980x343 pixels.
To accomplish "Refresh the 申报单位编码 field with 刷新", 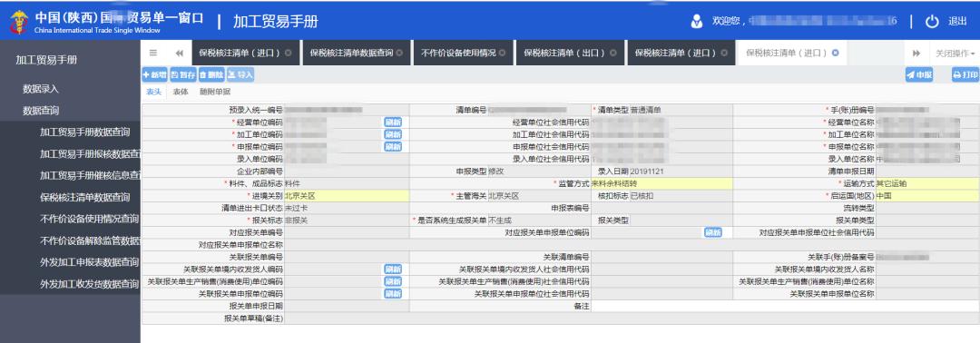I will [x=393, y=147].
